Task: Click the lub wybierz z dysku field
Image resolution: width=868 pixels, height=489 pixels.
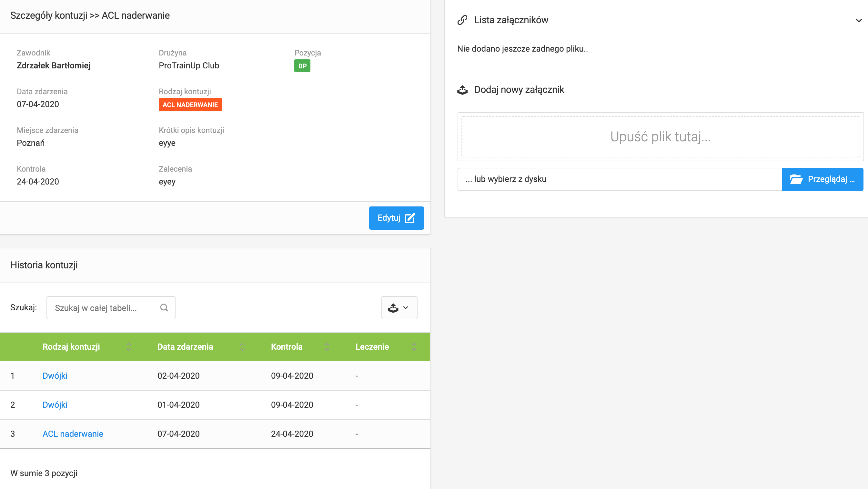Action: [619, 179]
